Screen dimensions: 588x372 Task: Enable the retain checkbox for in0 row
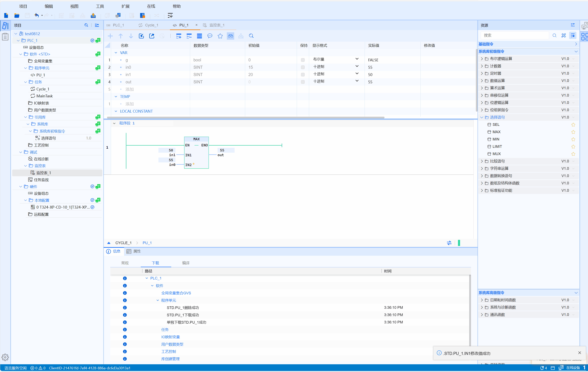pyautogui.click(x=303, y=67)
